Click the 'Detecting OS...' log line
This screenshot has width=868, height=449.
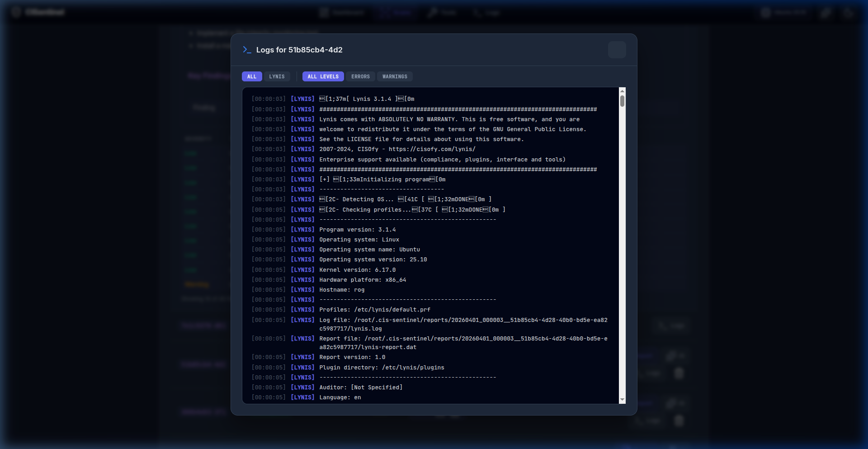431,199
